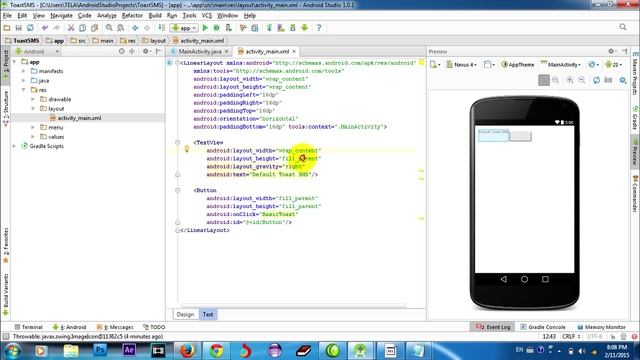Click the Cut scissors icon
Screen dimensions: 640x360
coord(71,28)
